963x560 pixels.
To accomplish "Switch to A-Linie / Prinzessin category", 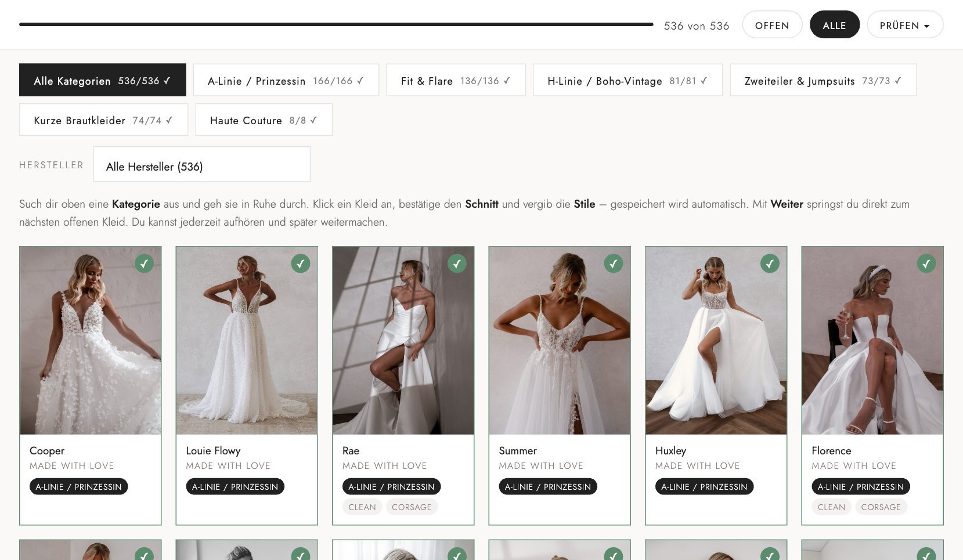I will coord(286,80).
